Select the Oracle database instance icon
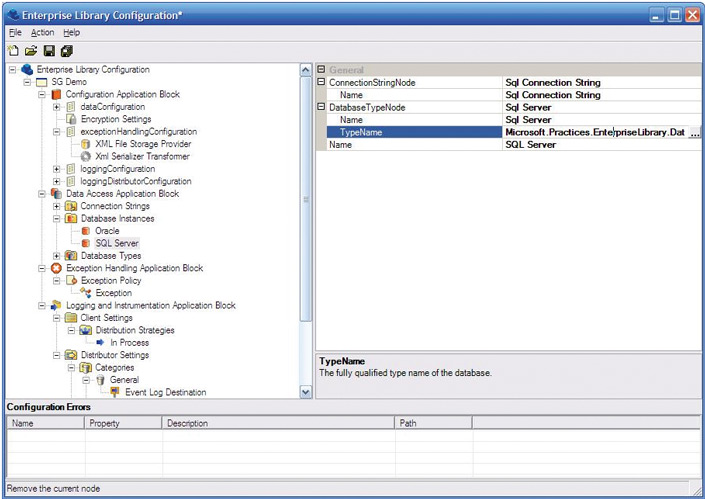 pyautogui.click(x=86, y=231)
